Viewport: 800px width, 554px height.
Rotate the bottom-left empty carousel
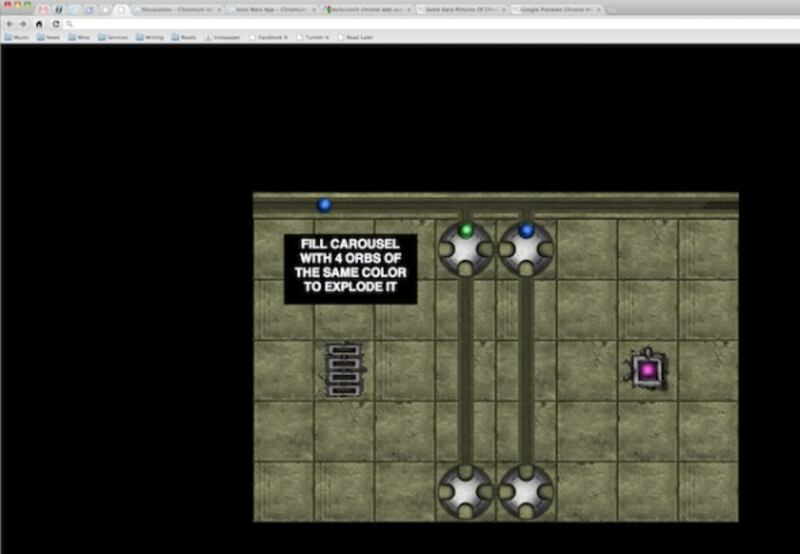[466, 491]
